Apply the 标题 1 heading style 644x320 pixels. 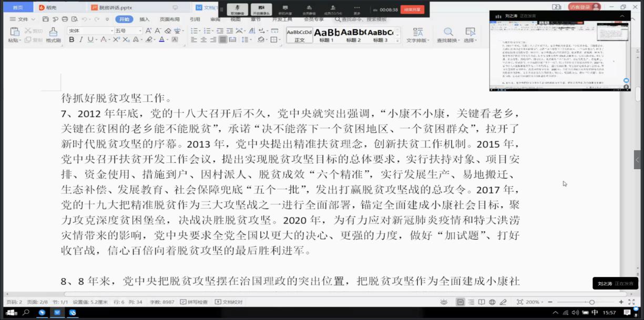point(327,33)
